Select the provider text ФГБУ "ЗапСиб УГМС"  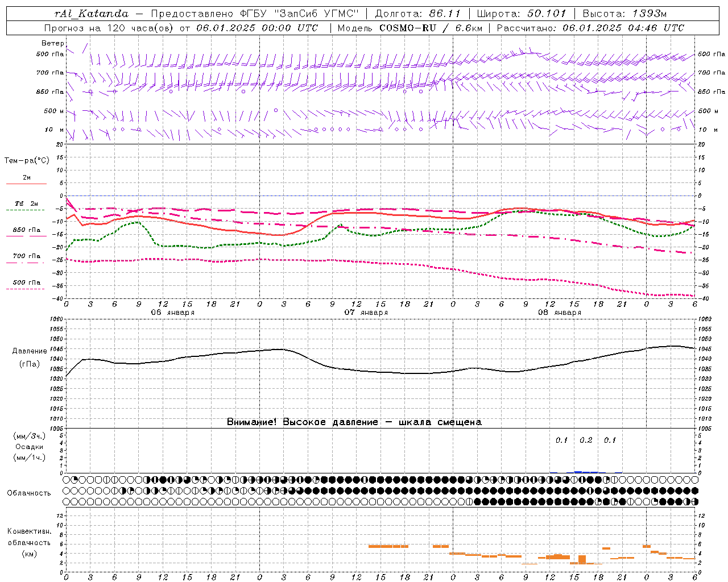[x=299, y=14]
